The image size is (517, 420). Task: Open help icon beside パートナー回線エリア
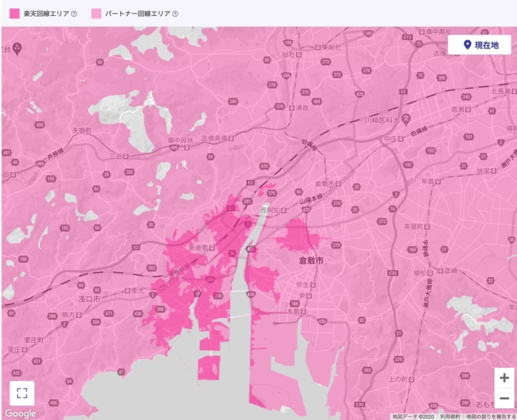pos(175,14)
